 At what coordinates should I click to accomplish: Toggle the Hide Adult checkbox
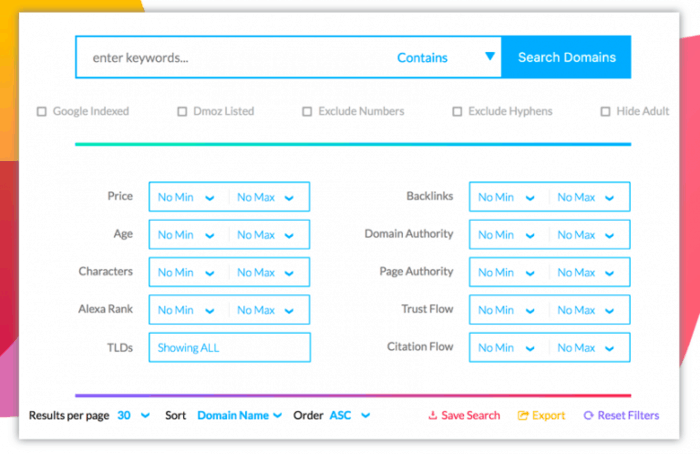tap(606, 112)
